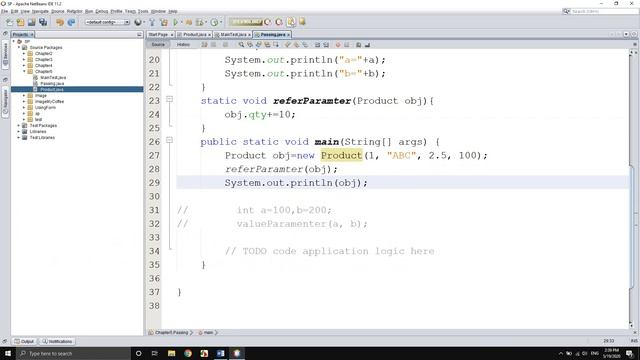The width and height of the screenshot is (640, 360).
Task: Click the Next Bookmark editor icon
Action: pos(296,44)
